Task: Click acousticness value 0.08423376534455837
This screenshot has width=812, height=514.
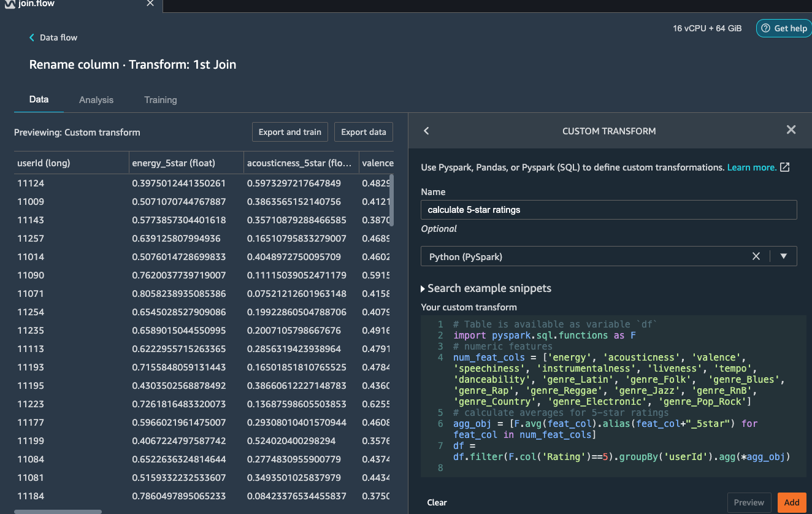Action: pos(297,496)
